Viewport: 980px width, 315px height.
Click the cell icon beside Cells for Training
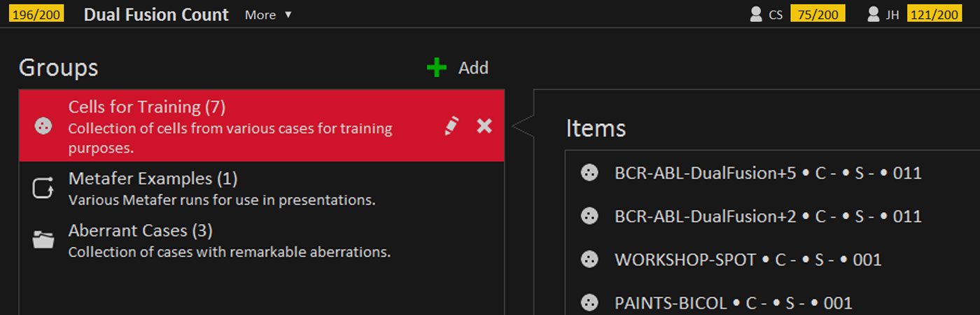point(43,127)
